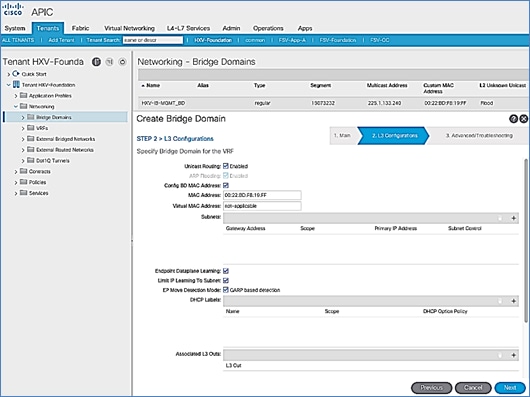Delete icon in Subnets table header
Image resolution: width=530 pixels, height=397 pixels.
[500, 218]
